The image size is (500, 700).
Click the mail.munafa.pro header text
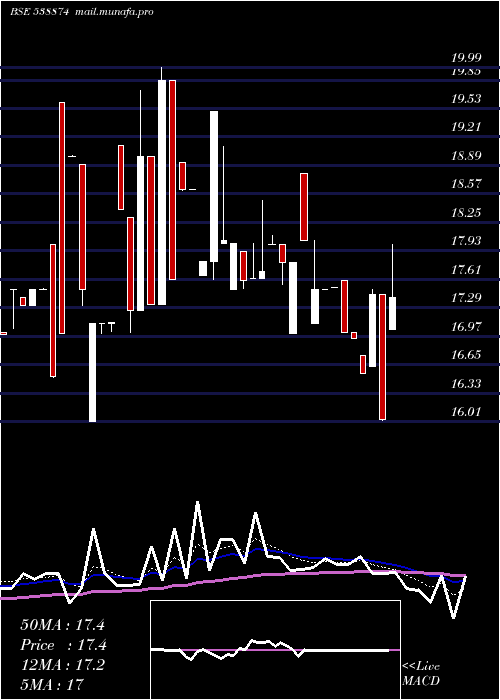113,12
